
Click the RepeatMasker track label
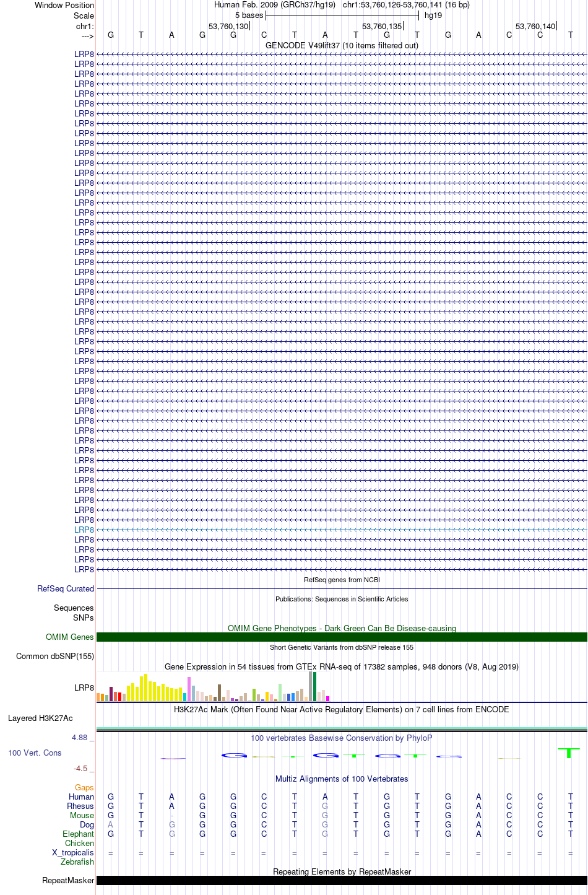68,880
